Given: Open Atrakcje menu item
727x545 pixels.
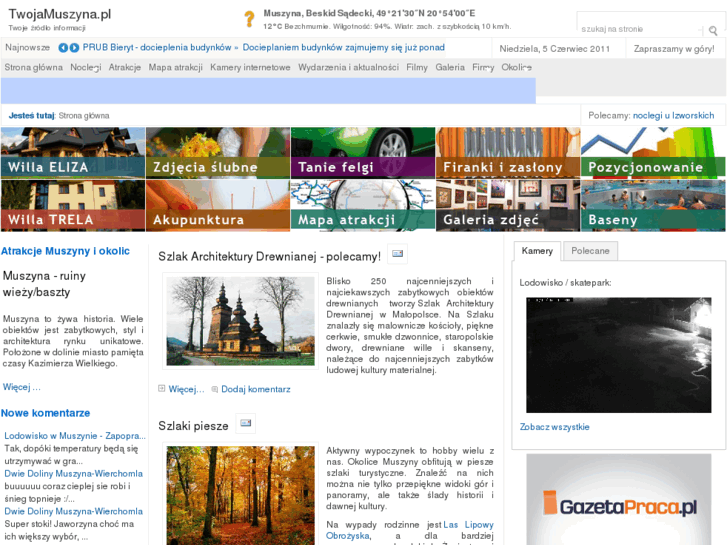Looking at the screenshot, I should [125, 67].
